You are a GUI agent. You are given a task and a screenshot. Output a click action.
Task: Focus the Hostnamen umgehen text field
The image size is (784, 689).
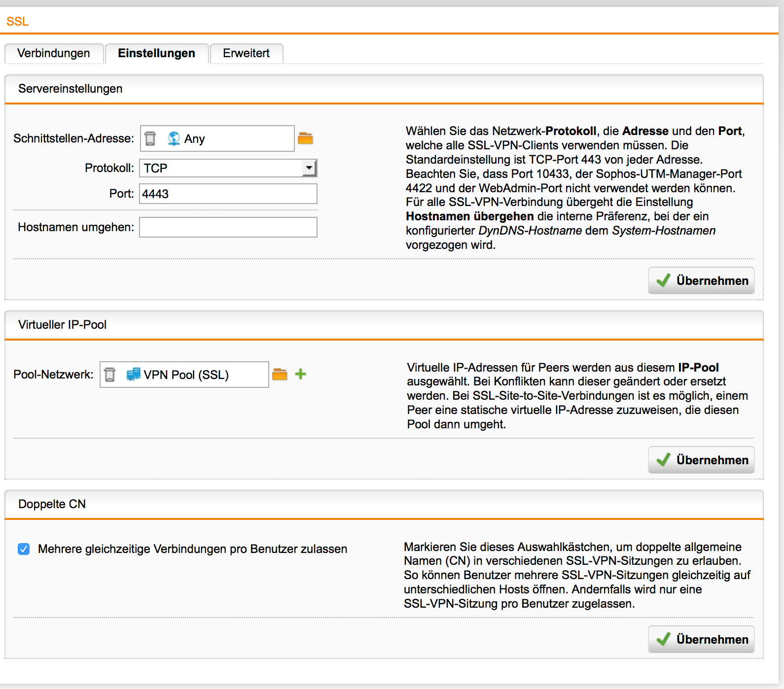228,227
